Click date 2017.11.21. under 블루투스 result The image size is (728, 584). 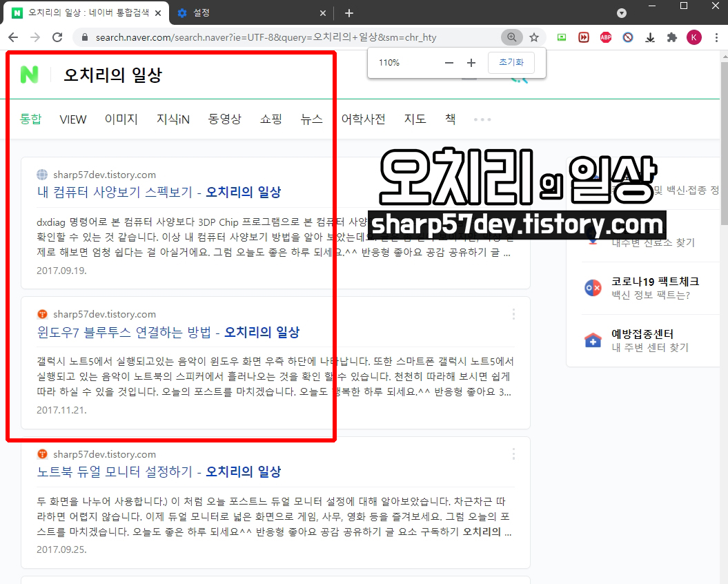pyautogui.click(x=61, y=410)
